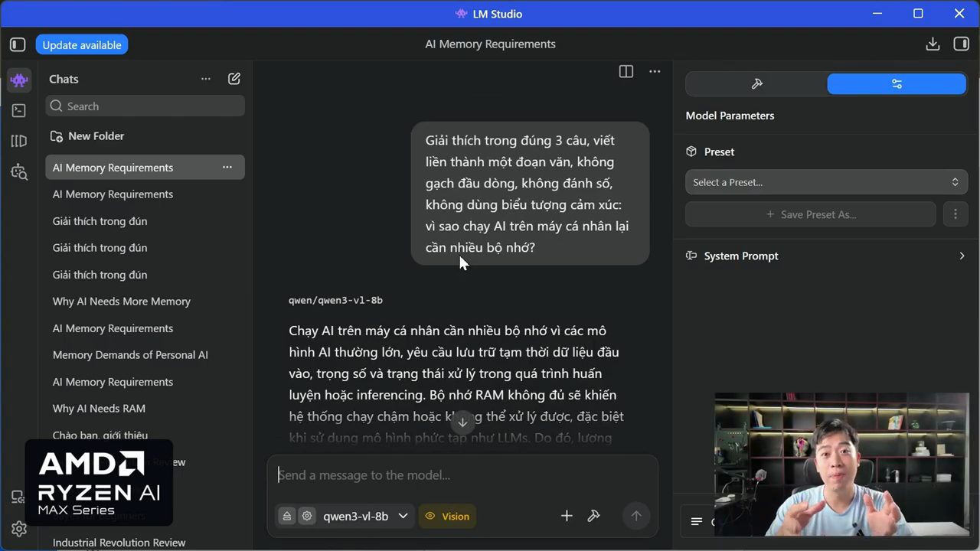Open the Industrial Revolution Review chat
980x551 pixels.
[x=119, y=543]
